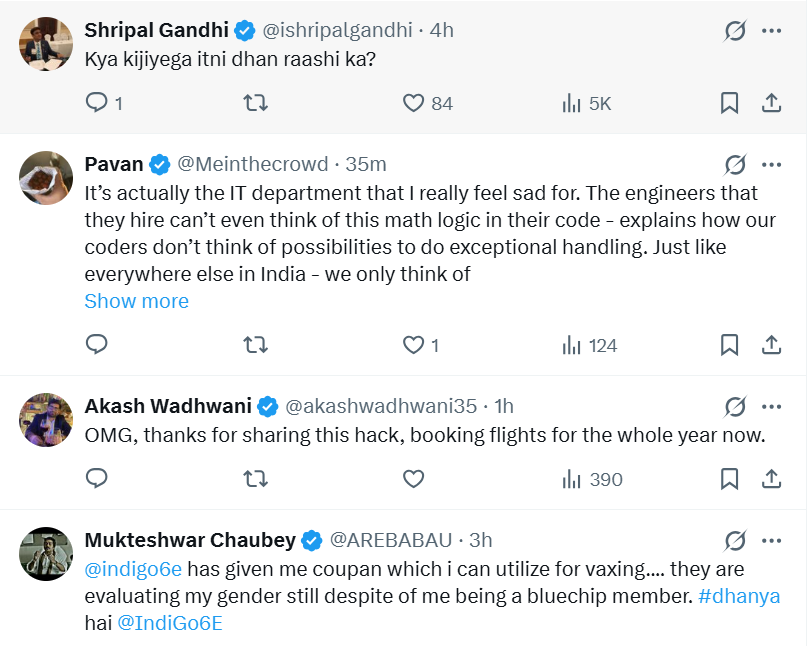Open more options on Shripal Gandhi's tweet
Screen dimensions: 807x646
[x=772, y=30]
